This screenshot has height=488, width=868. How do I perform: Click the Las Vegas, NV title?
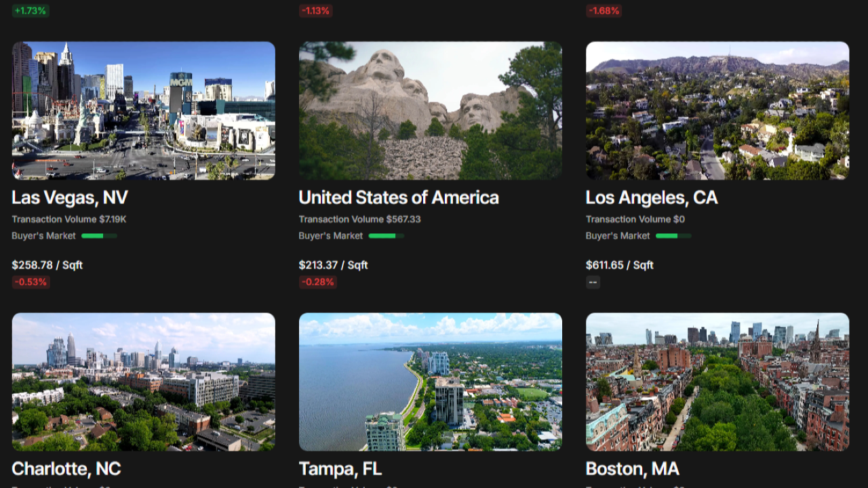coord(70,198)
